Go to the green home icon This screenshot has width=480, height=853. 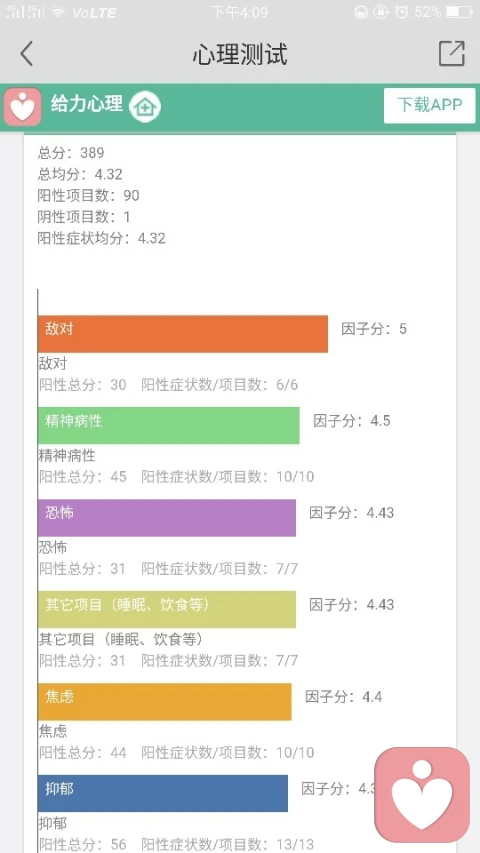pyautogui.click(x=145, y=107)
